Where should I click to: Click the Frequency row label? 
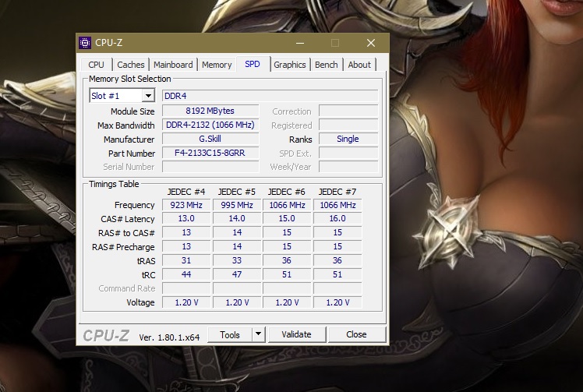click(x=134, y=205)
